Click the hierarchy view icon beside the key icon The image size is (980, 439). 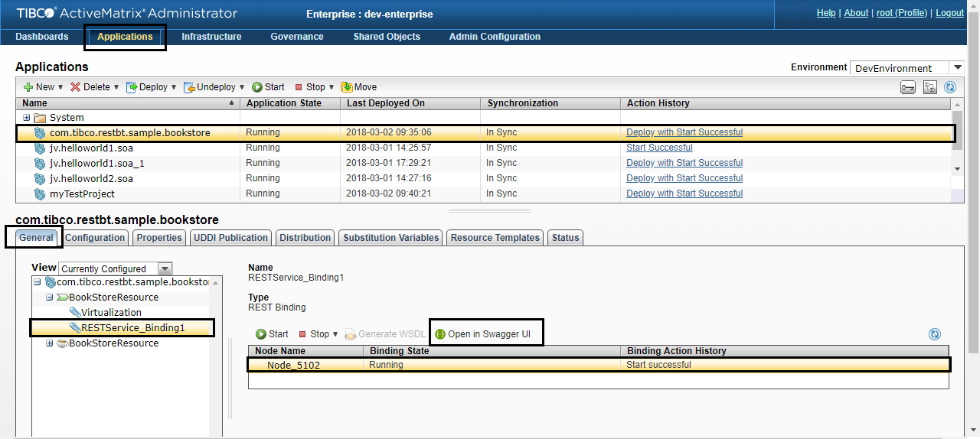(x=930, y=87)
